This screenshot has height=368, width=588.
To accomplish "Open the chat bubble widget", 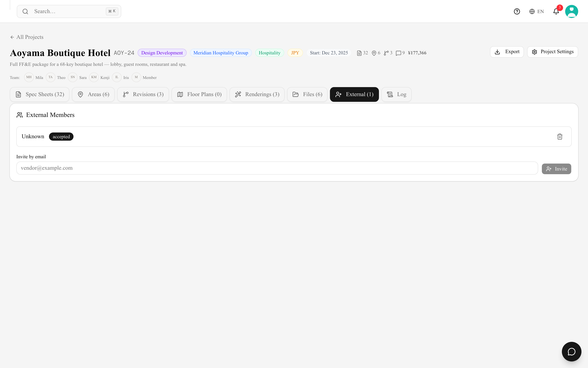I will pos(571,351).
